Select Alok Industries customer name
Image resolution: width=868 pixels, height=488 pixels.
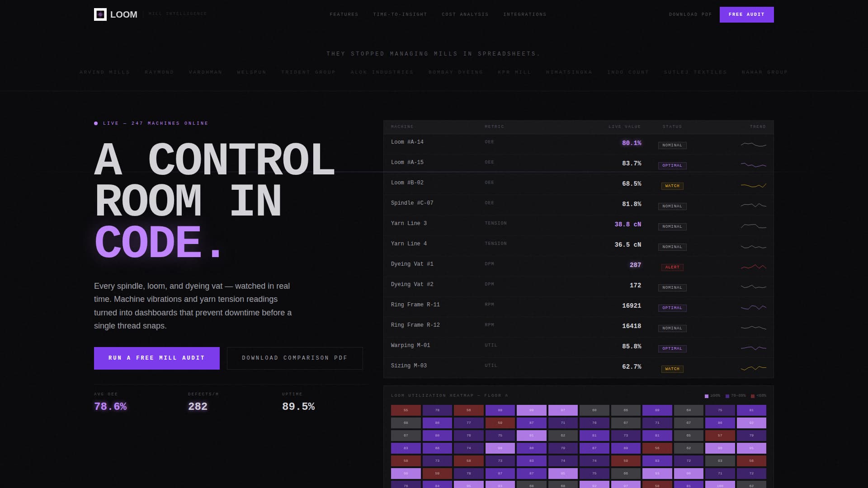382,72
